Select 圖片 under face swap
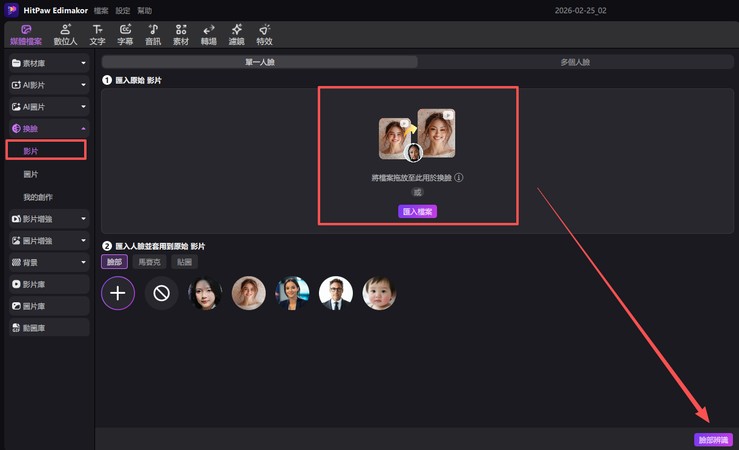Image resolution: width=739 pixels, height=450 pixels. coord(31,174)
